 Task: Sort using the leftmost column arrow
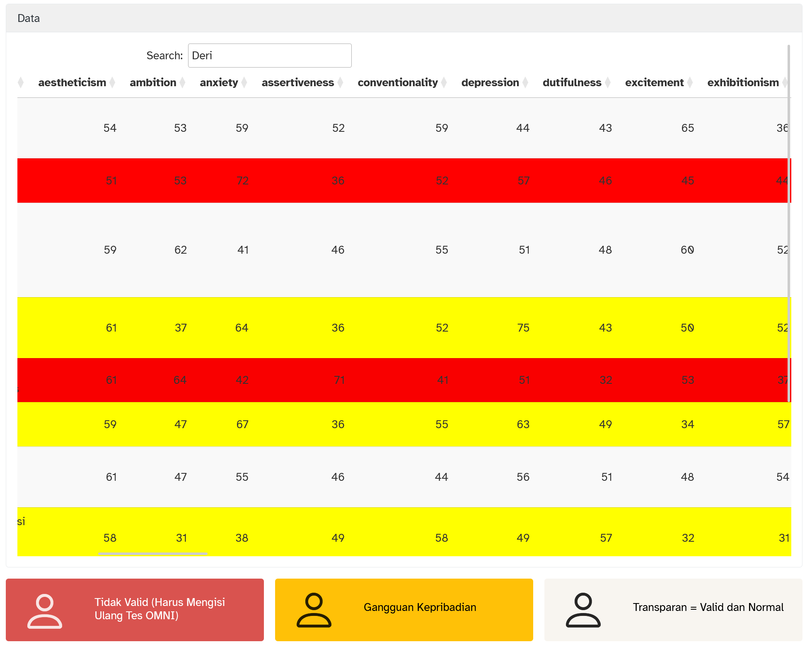tap(21, 82)
